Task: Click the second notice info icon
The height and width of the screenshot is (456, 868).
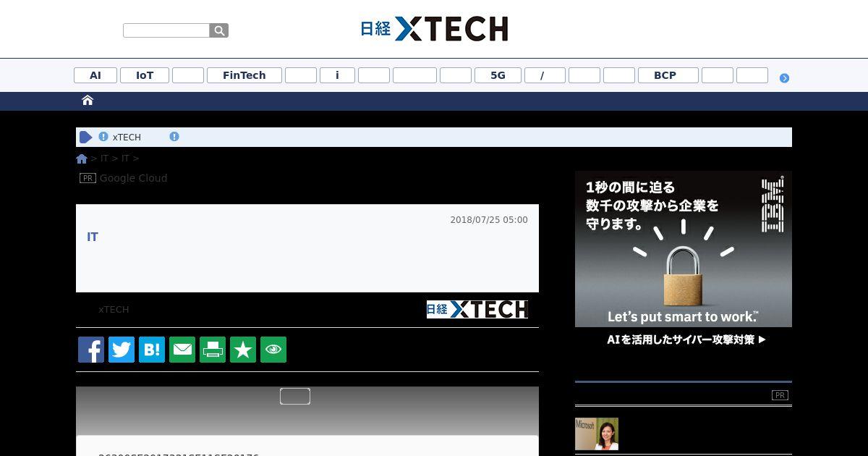Action: (174, 137)
